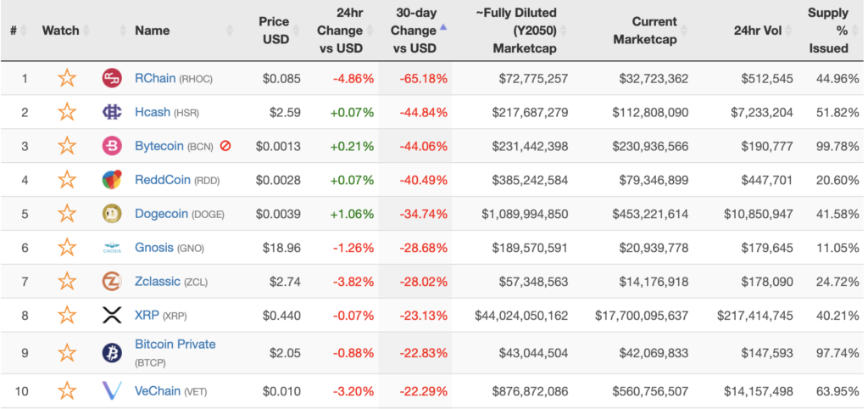Click the ReddCoin logo icon
868x409 pixels.
pos(112,180)
